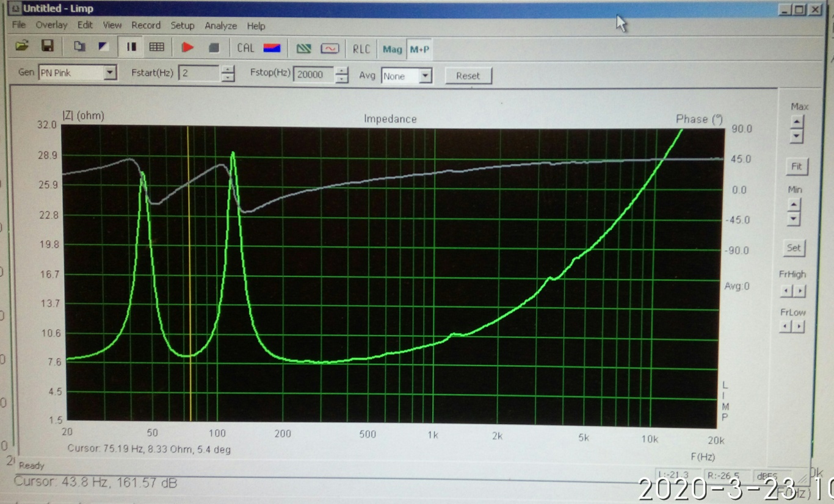The width and height of the screenshot is (834, 504).
Task: Open the Overlay menu
Action: coord(51,25)
